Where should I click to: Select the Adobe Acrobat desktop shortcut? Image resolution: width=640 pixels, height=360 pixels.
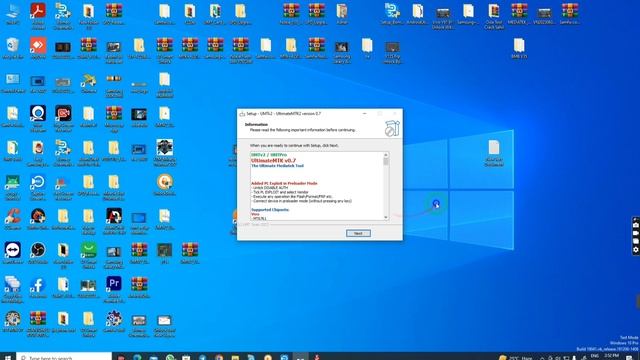tap(38, 15)
